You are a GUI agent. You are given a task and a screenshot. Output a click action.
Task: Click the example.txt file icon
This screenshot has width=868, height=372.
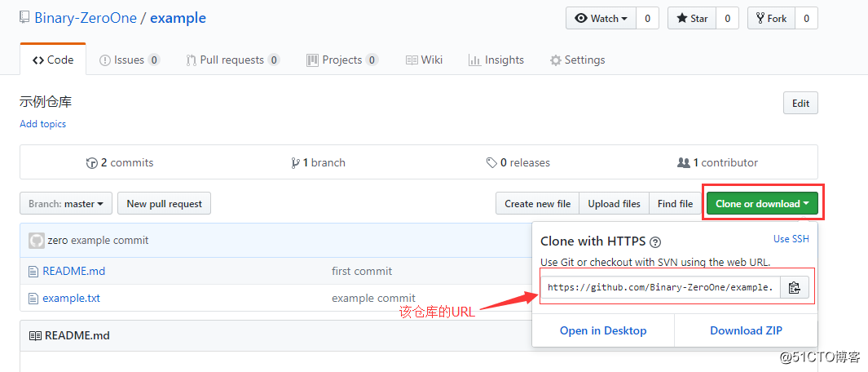click(33, 299)
